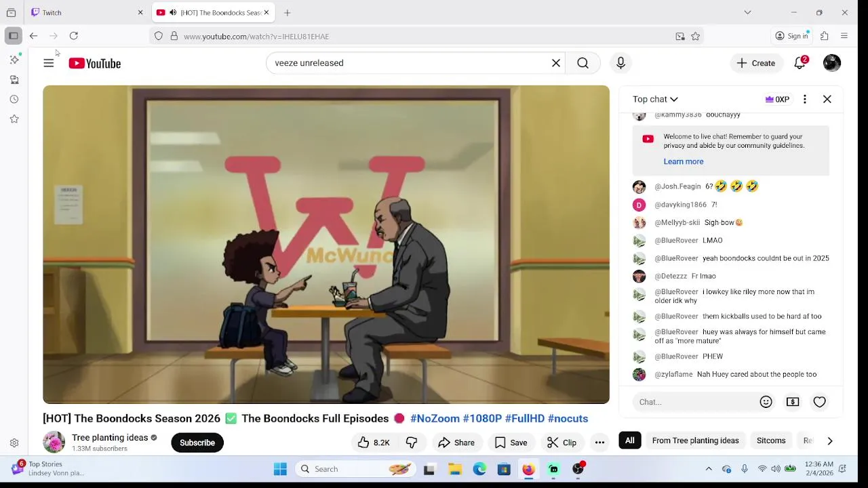
Task: Clear the search box with X
Action: tap(556, 63)
